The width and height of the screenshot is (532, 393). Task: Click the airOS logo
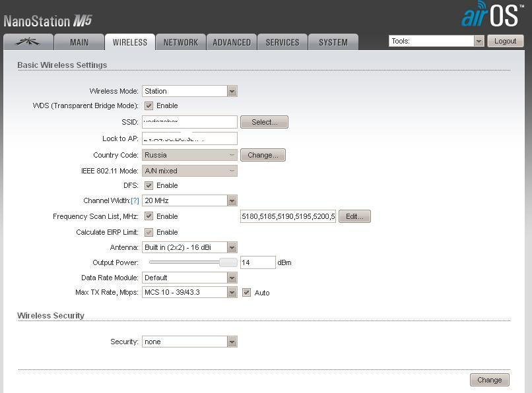point(492,15)
